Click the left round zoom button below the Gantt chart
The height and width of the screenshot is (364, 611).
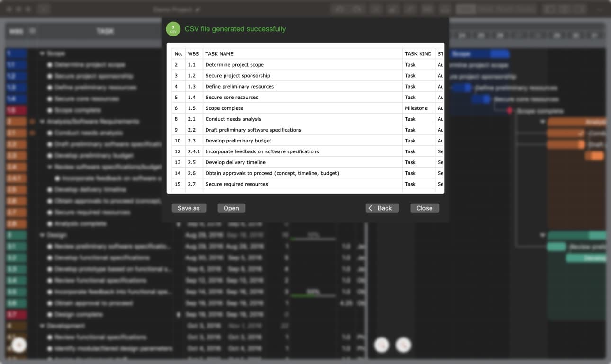coord(381,345)
